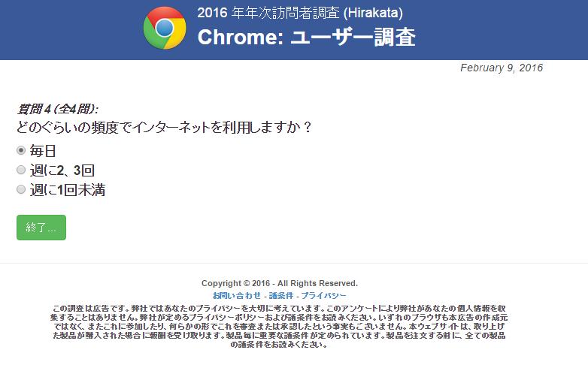The width and height of the screenshot is (588, 377).
Task: Follow the プライバシー footer link
Action: pos(324,296)
